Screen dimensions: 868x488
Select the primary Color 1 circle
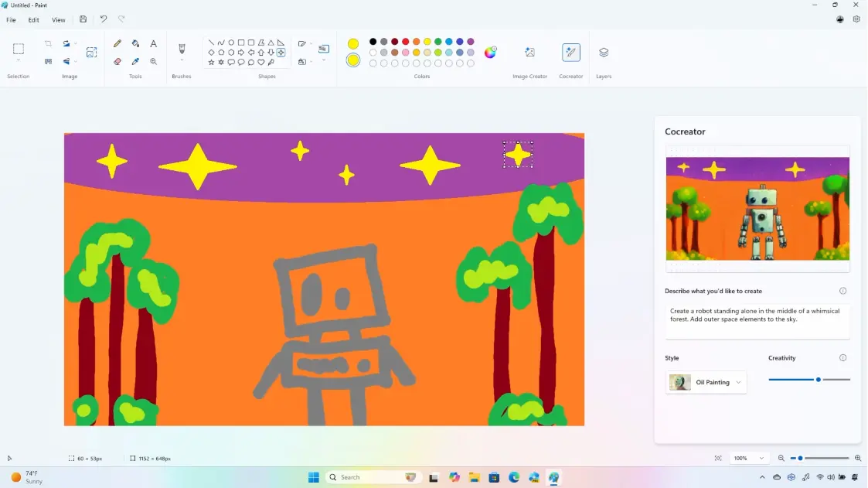pos(353,43)
